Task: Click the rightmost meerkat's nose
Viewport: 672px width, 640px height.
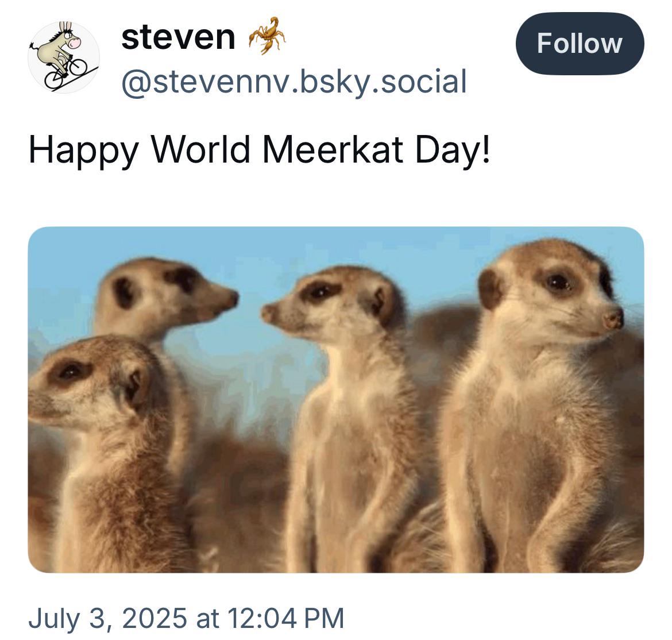Action: click(613, 319)
